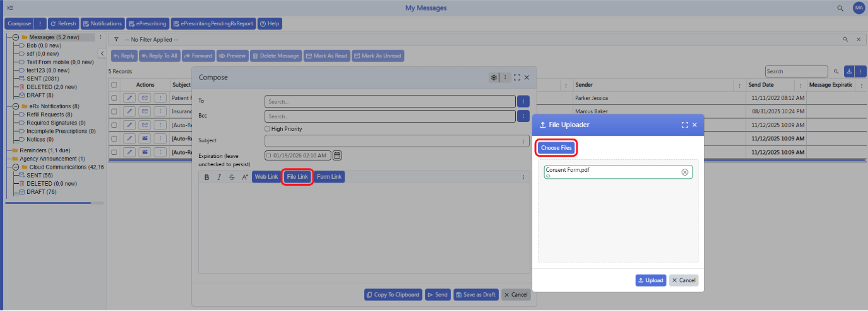Screen dimensions: 868x311
Task: Toggle italic formatting in Compose editor
Action: tap(219, 178)
